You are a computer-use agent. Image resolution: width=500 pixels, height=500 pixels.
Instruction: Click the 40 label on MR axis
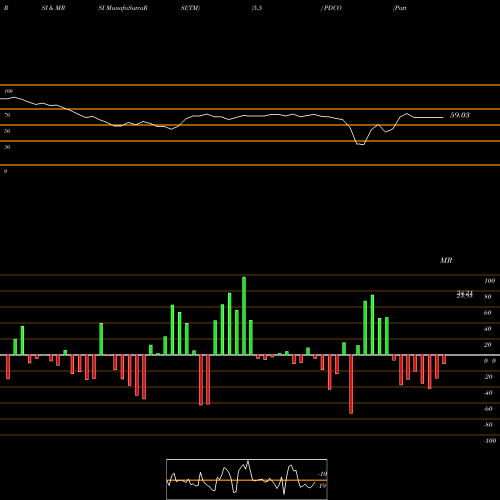(x=487, y=329)
